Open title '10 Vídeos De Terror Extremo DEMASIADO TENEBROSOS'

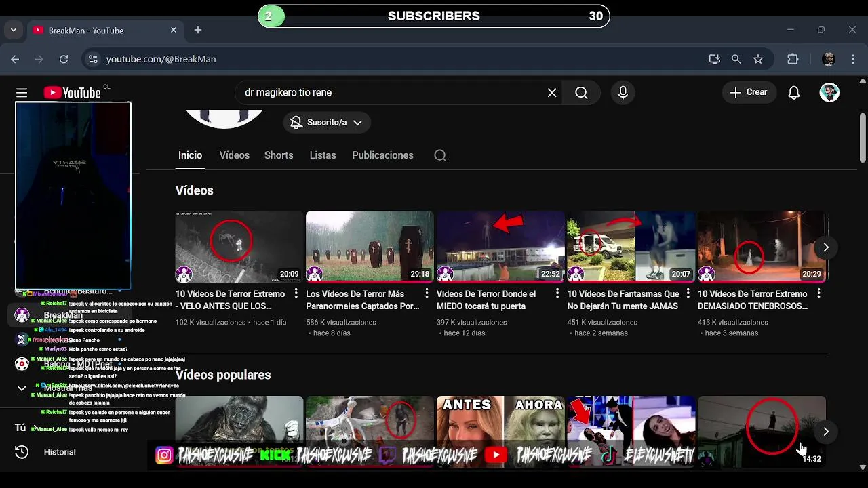click(753, 300)
